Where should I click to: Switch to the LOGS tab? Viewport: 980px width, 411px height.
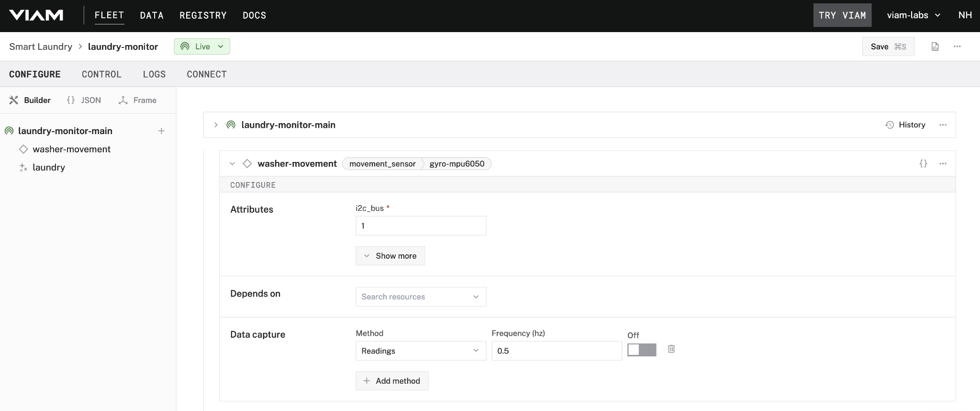click(154, 74)
